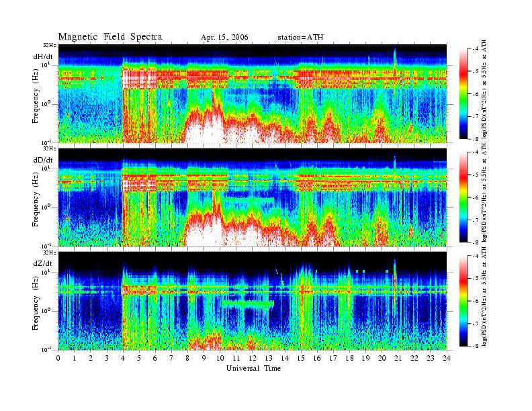Click the hour "24" tick label on the Universal Time axis

click(x=447, y=358)
